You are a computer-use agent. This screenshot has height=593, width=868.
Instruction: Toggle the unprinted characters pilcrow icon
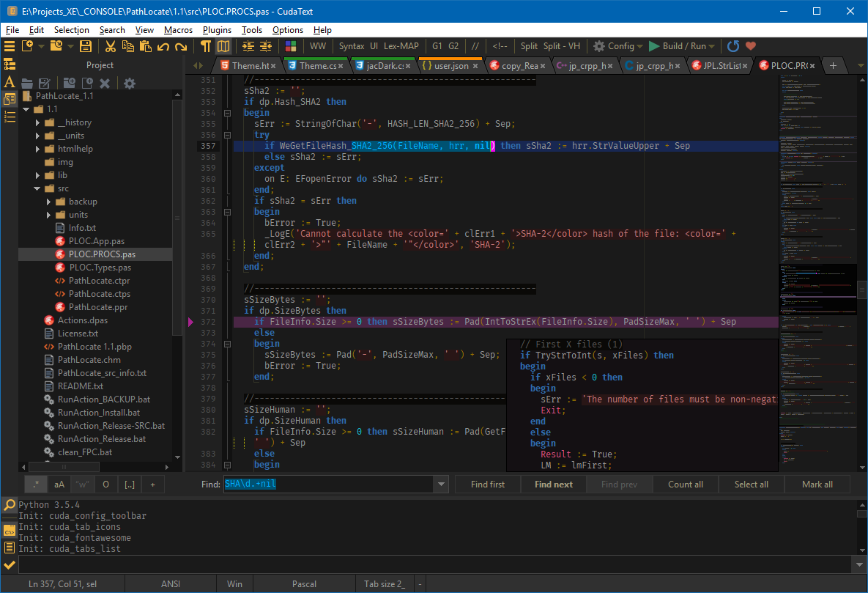(206, 46)
